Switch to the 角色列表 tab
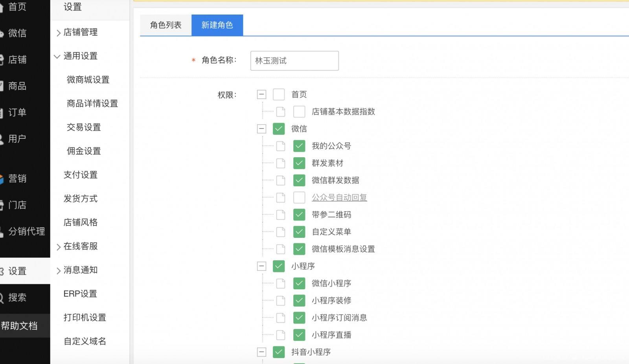Image resolution: width=629 pixels, height=364 pixels. (166, 25)
